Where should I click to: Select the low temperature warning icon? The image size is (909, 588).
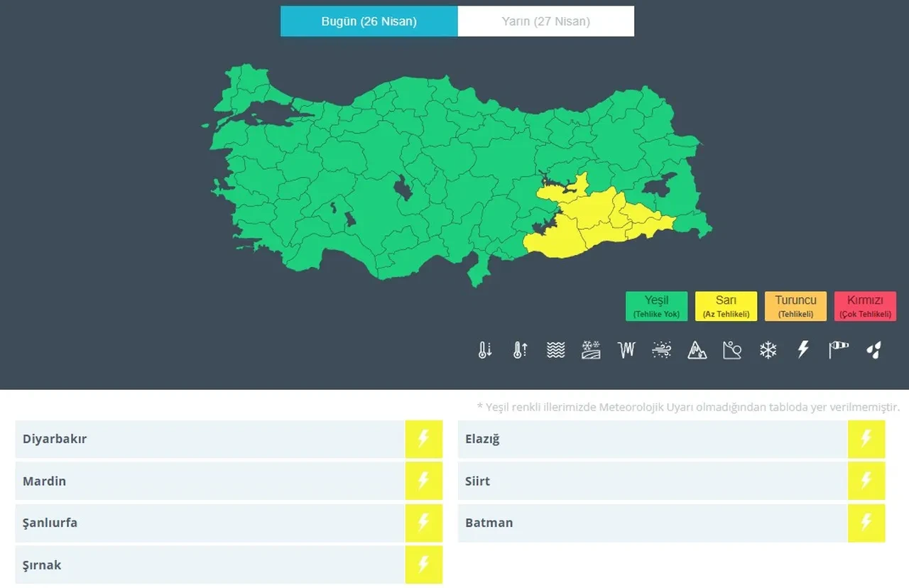pyautogui.click(x=485, y=349)
